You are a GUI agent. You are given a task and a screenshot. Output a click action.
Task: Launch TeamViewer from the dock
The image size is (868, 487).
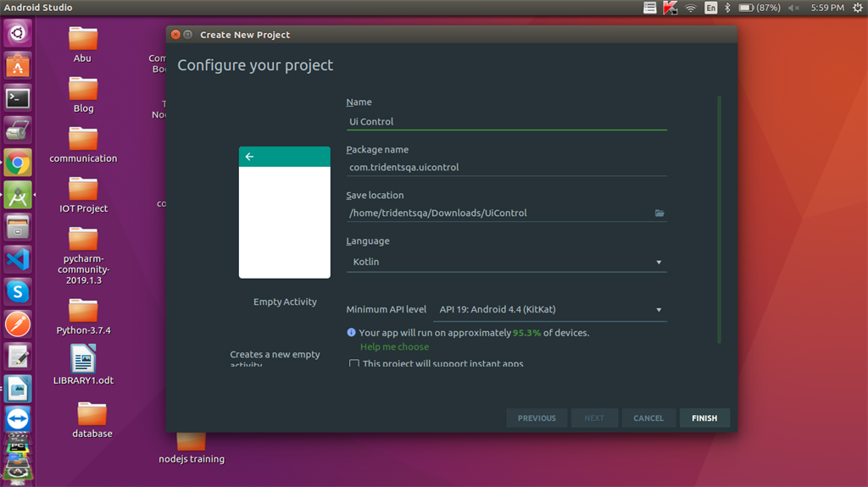click(x=18, y=419)
